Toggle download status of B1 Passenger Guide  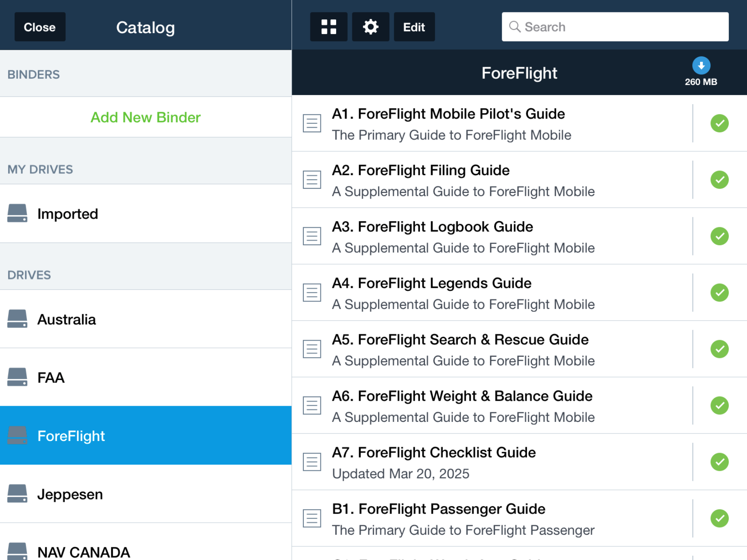pyautogui.click(x=719, y=518)
